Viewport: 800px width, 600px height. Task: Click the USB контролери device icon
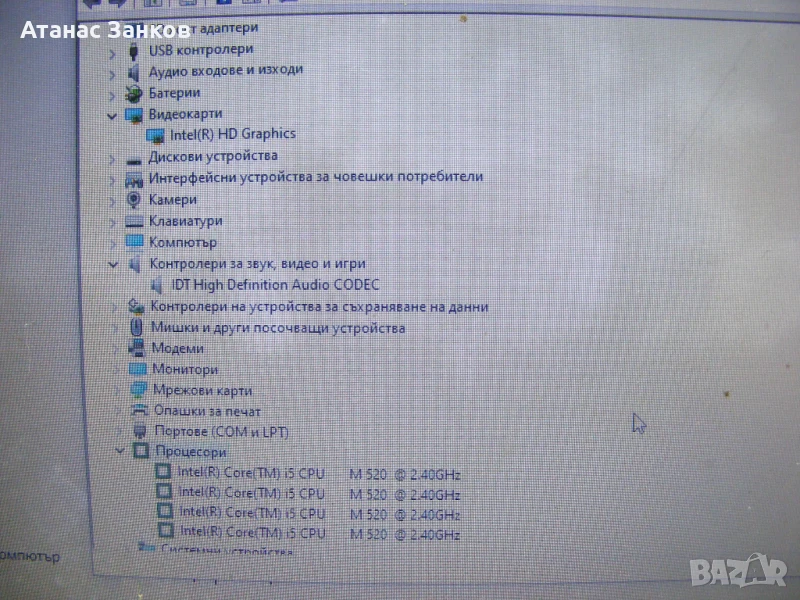(133, 49)
